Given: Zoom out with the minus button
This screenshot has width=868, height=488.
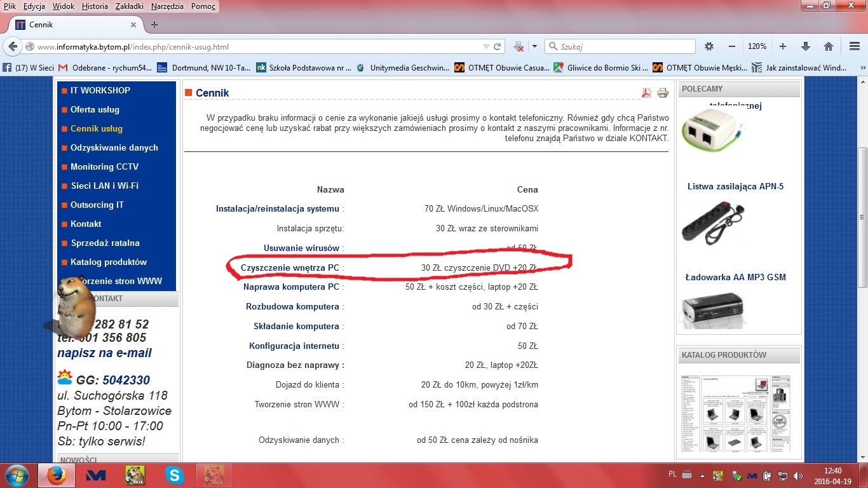Looking at the screenshot, I should point(732,46).
